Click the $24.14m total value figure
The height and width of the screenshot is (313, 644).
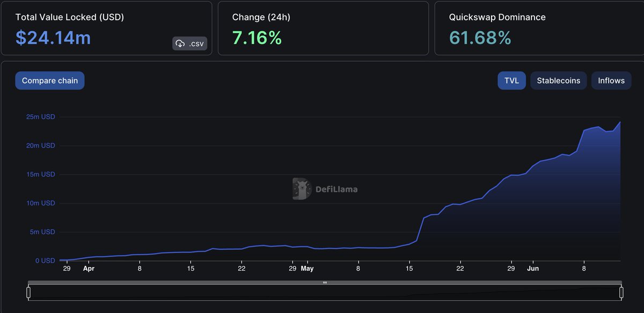(x=53, y=38)
